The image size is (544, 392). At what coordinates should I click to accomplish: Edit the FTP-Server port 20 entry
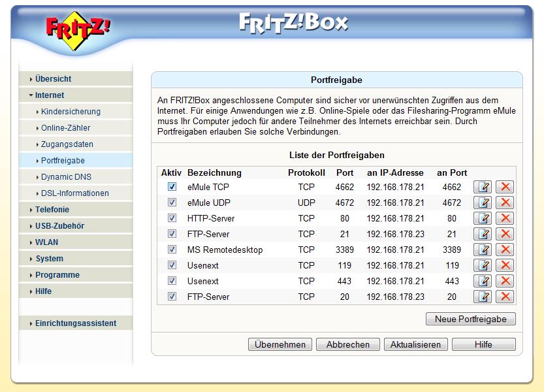[x=483, y=297]
